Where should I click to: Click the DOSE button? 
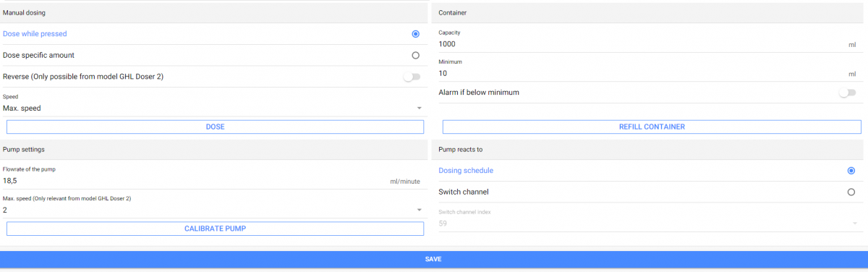215,127
